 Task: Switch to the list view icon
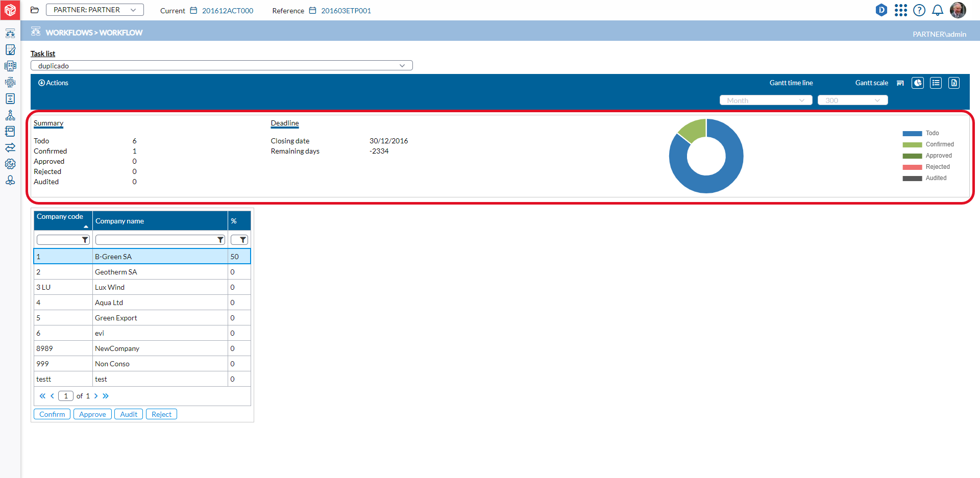pyautogui.click(x=936, y=83)
